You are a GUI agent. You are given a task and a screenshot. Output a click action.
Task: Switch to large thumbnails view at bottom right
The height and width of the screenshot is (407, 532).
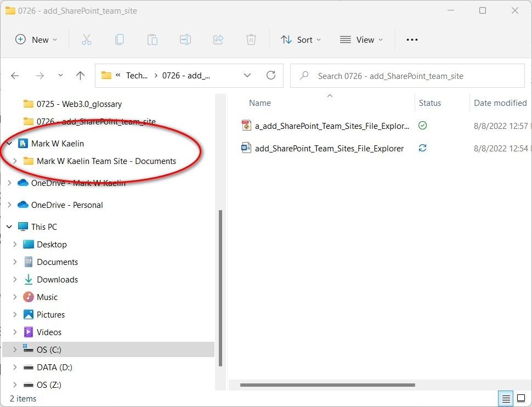pos(520,398)
